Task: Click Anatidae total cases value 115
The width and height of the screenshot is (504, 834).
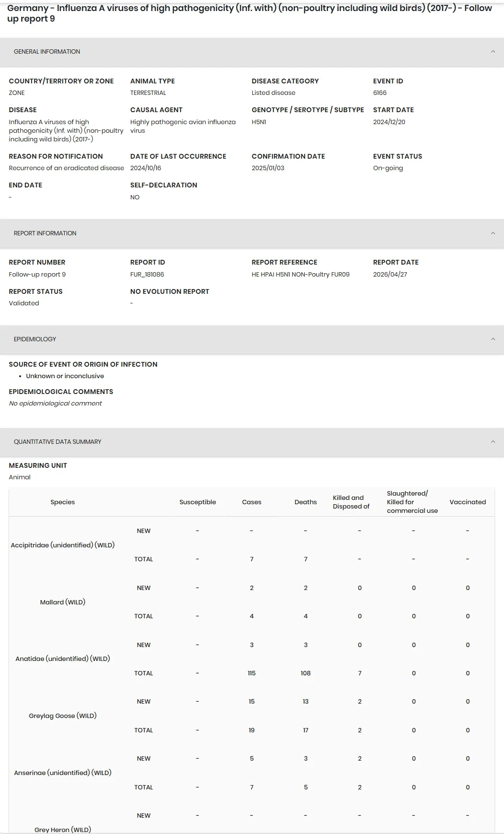Action: [252, 673]
